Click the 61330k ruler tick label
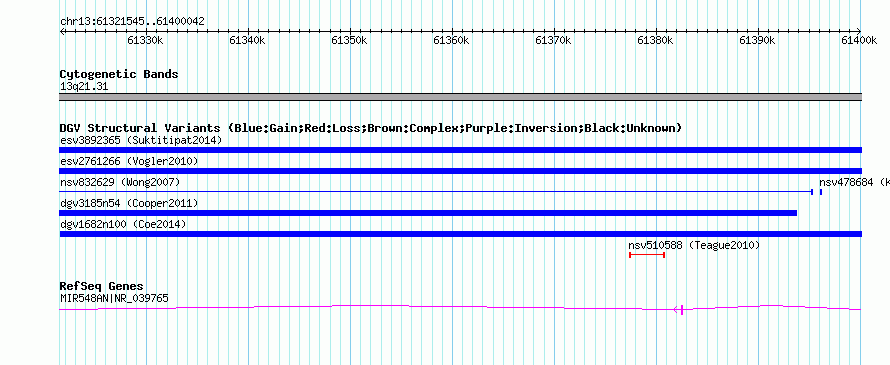 click(145, 40)
